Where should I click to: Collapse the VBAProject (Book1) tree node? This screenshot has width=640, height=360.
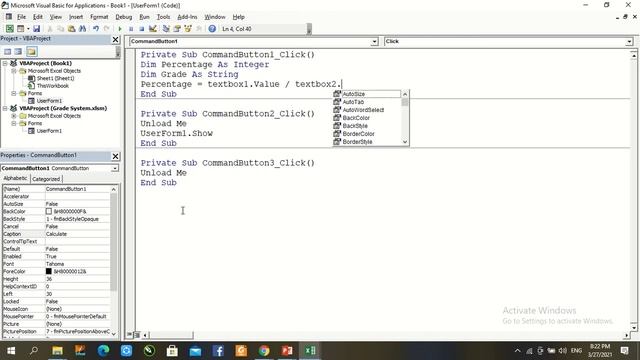pos(5,63)
